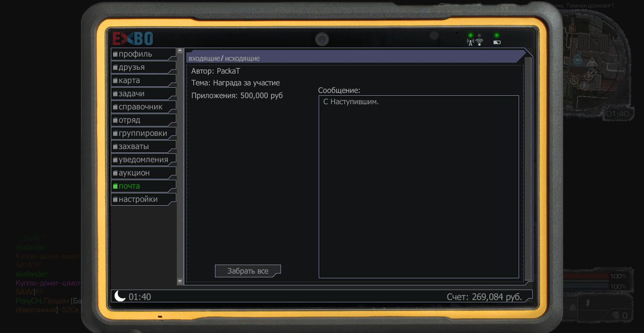Open настройки settings

click(x=143, y=200)
